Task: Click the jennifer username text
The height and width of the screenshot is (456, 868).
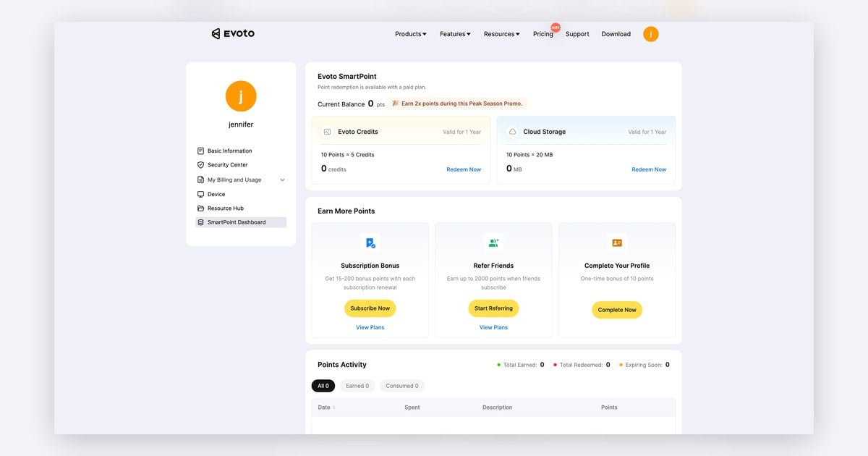Action: (241, 124)
